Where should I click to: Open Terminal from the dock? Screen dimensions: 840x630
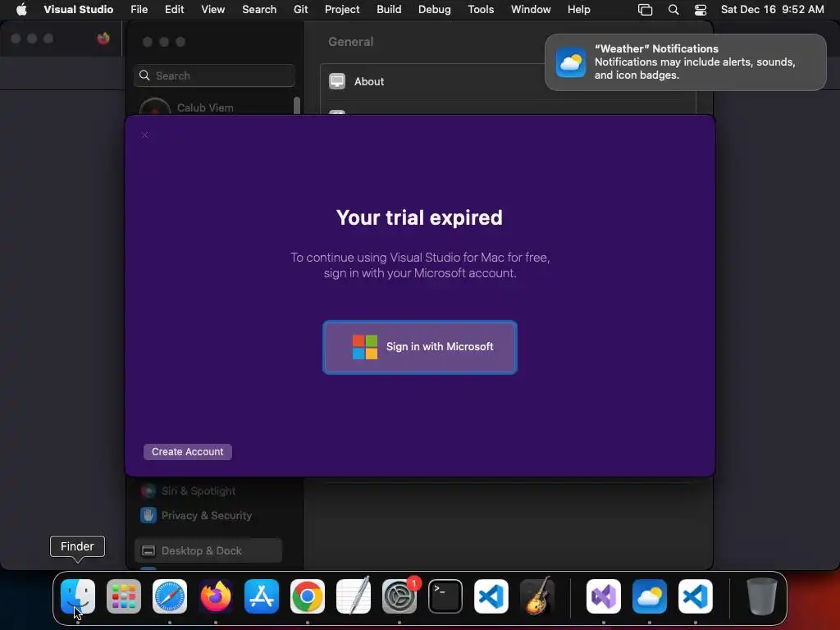click(x=445, y=596)
